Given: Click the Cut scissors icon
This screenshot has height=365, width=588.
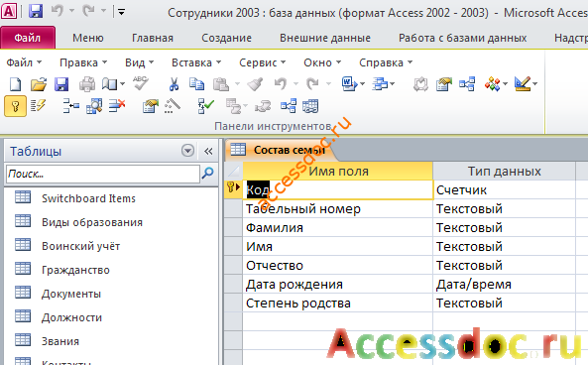Looking at the screenshot, I should (174, 84).
